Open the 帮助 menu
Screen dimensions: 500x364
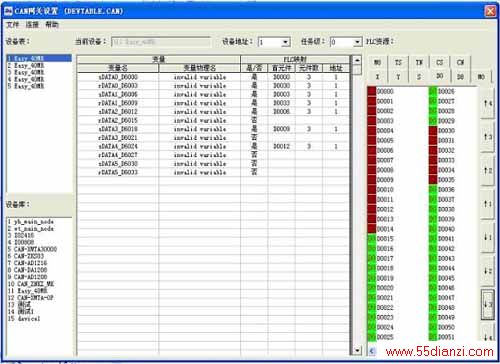(52, 25)
